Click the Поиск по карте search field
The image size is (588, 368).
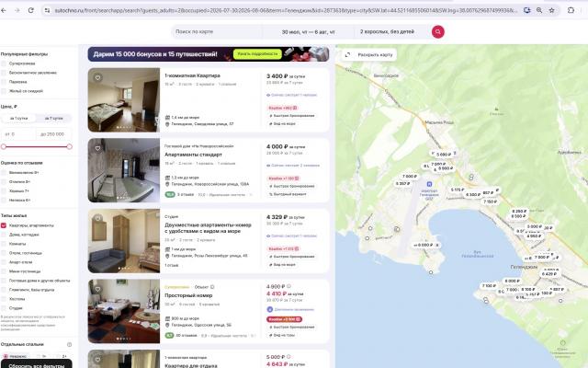click(217, 32)
